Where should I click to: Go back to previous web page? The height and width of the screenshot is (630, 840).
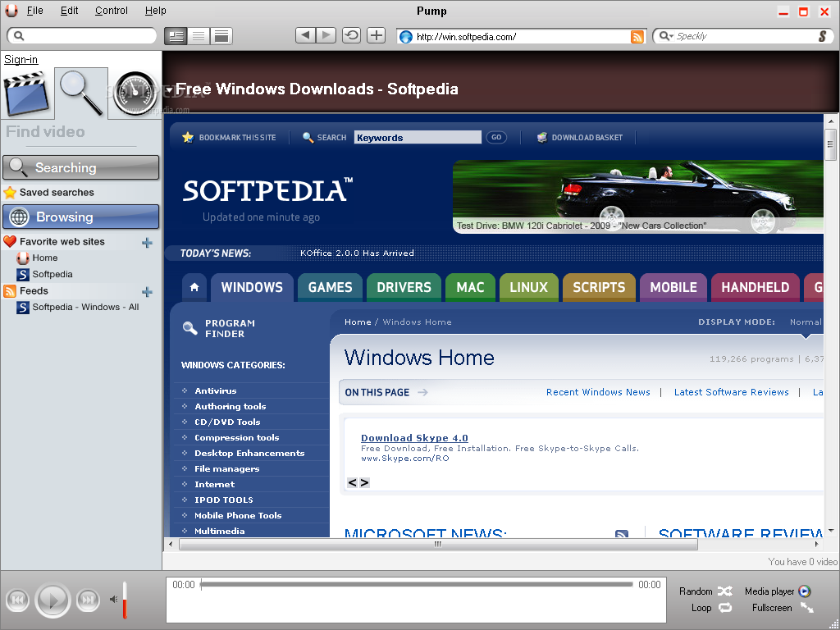tap(305, 35)
